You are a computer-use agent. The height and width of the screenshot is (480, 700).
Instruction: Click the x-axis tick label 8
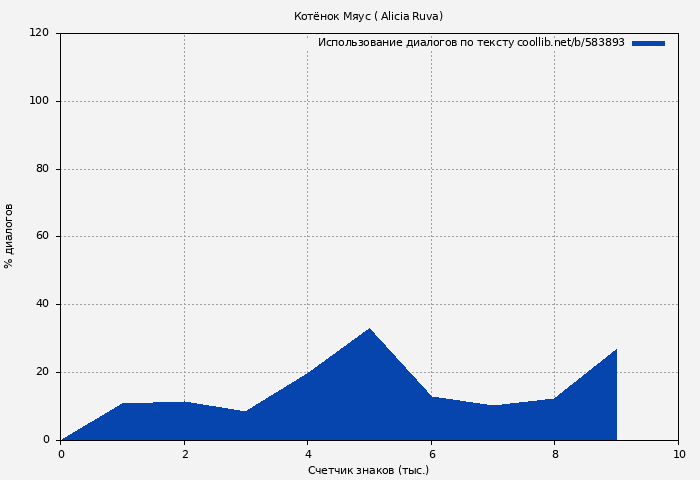coord(555,454)
